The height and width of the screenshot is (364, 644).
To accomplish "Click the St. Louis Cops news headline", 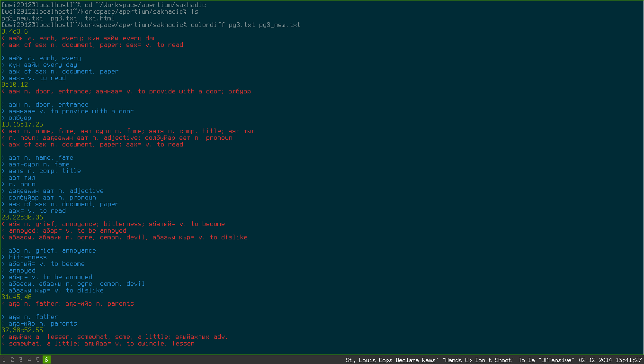I will pos(461,360).
